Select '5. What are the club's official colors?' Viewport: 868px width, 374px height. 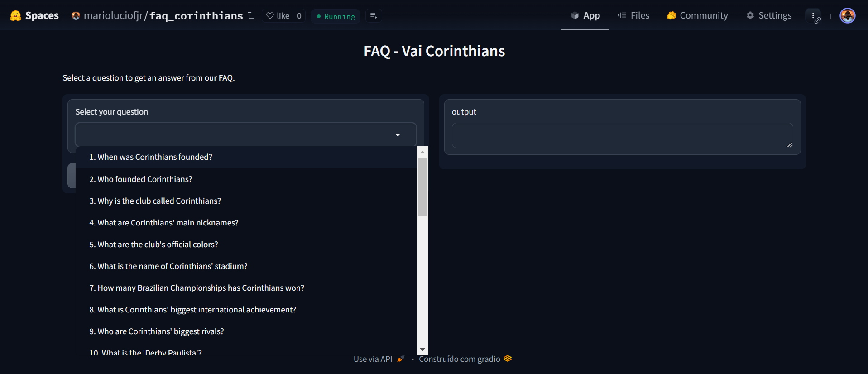pyautogui.click(x=246, y=245)
